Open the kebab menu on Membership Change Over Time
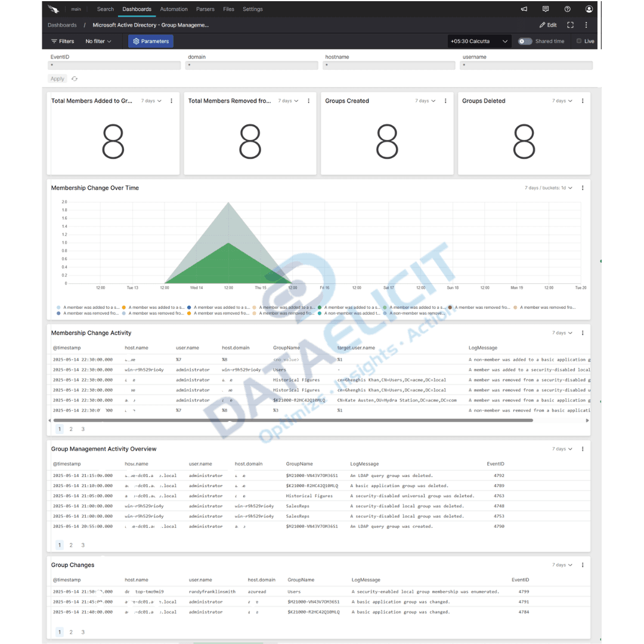The image size is (644, 644). (x=583, y=187)
